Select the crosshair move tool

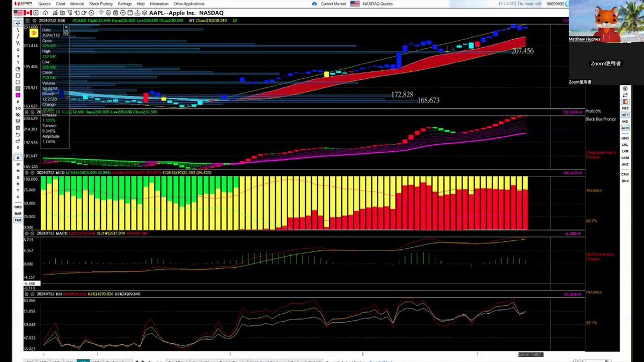click(18, 23)
